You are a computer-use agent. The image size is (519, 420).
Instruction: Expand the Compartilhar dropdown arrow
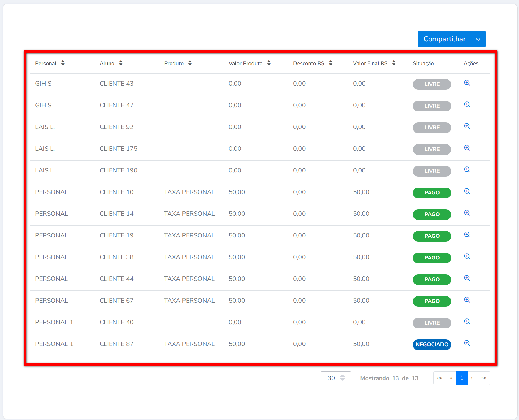pos(478,39)
